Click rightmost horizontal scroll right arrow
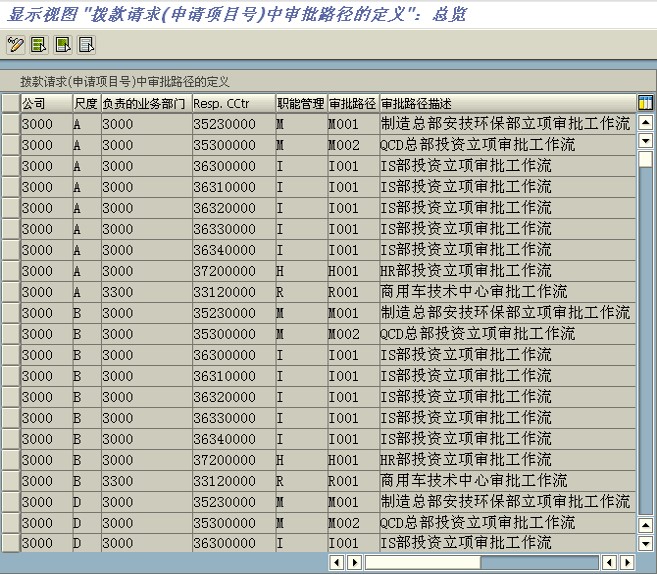Image resolution: width=657 pixels, height=574 pixels. tap(627, 562)
